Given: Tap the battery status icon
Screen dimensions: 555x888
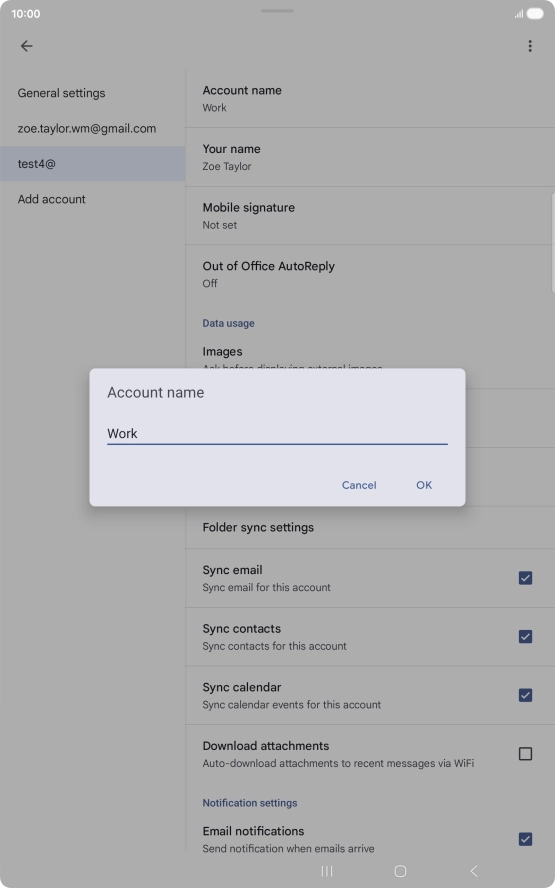Looking at the screenshot, I should (x=535, y=14).
